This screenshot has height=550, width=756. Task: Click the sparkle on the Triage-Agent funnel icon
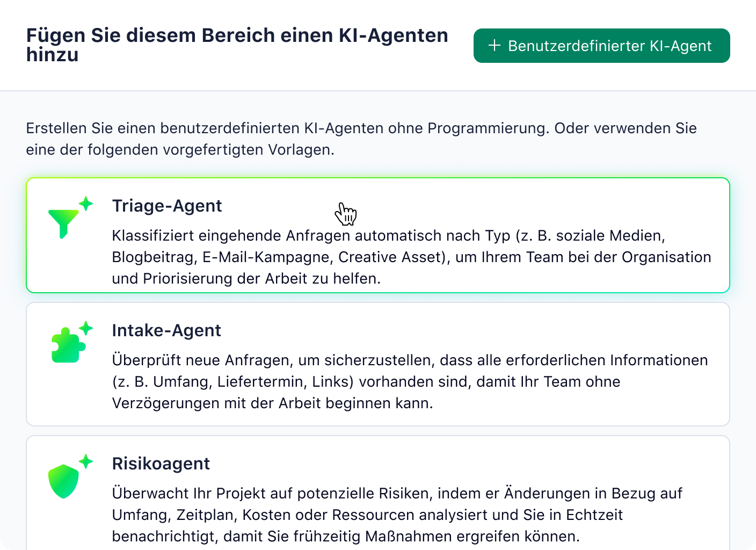[x=86, y=203]
